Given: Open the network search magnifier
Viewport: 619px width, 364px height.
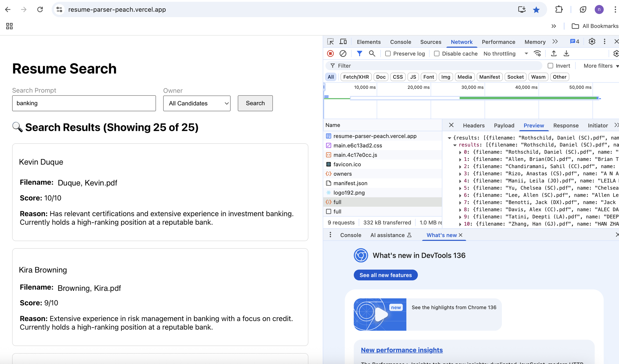Looking at the screenshot, I should coord(372,53).
